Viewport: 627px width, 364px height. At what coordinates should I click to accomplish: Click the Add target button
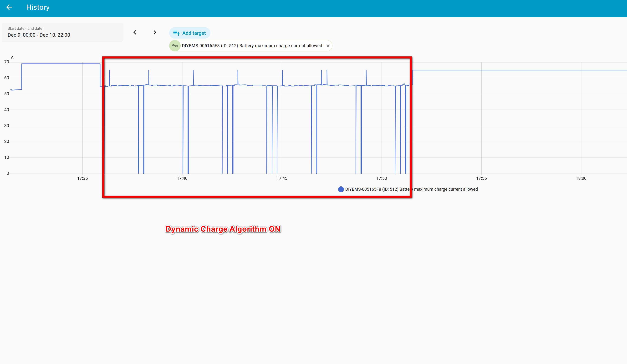[190, 33]
